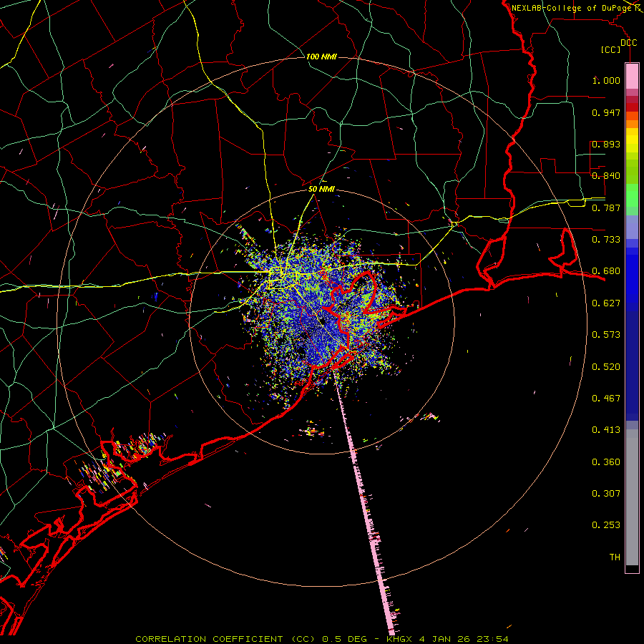This screenshot has width=644, height=644.
Task: Click the 0.627 color scale value
Action: (606, 303)
